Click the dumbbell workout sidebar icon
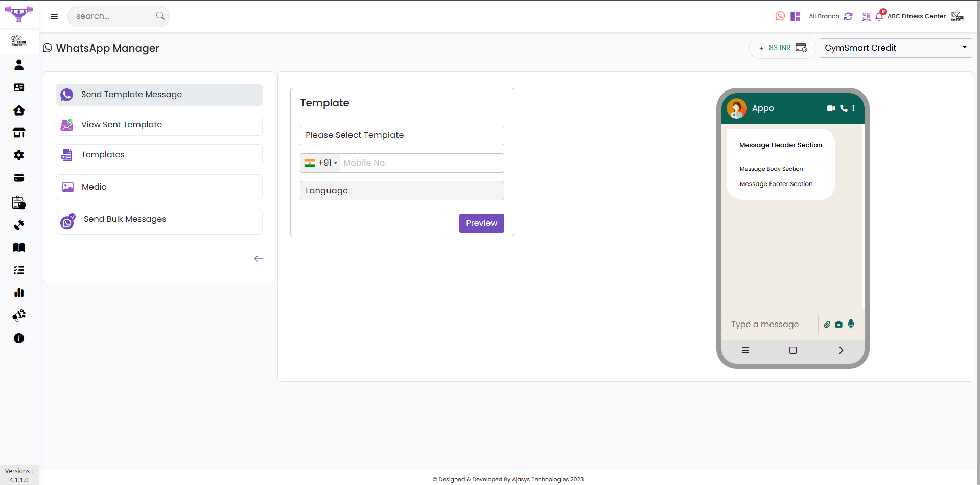980x485 pixels. pos(19,225)
